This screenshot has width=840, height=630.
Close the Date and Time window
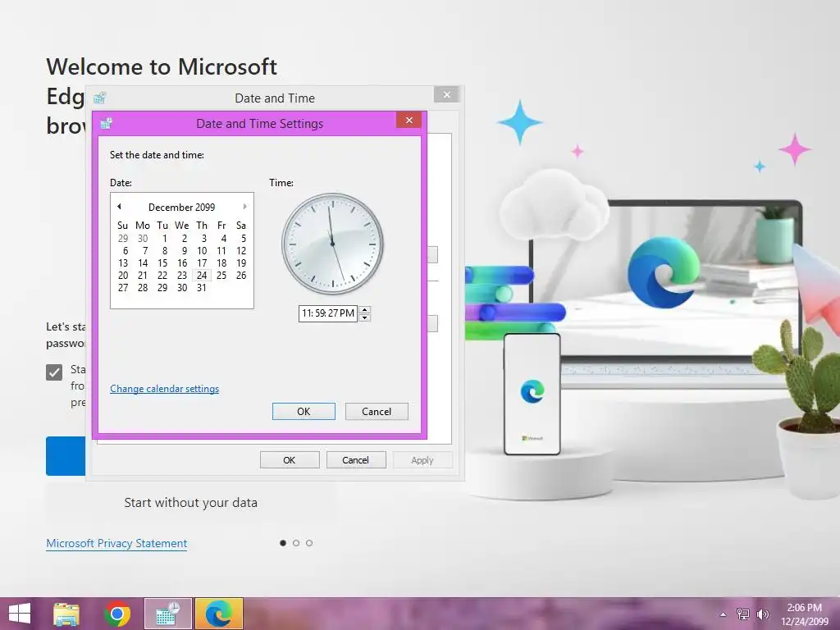[446, 95]
